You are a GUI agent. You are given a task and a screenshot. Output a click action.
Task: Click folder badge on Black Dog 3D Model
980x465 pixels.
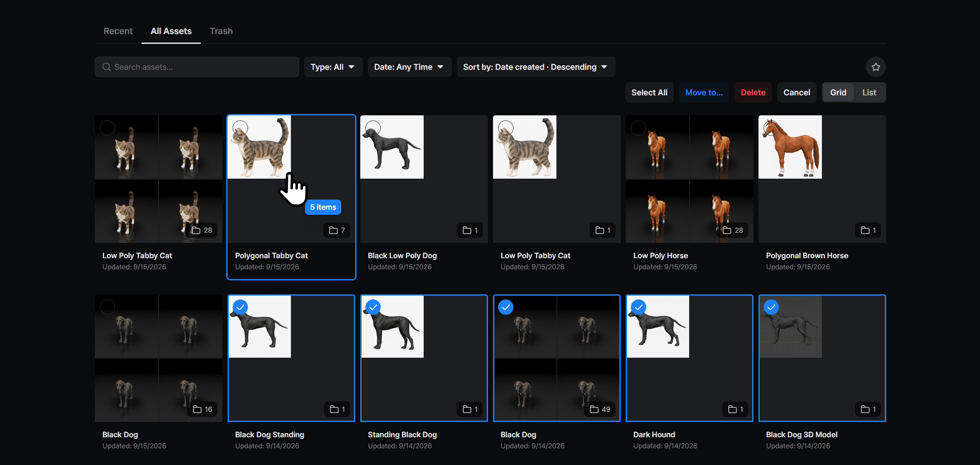[868, 409]
